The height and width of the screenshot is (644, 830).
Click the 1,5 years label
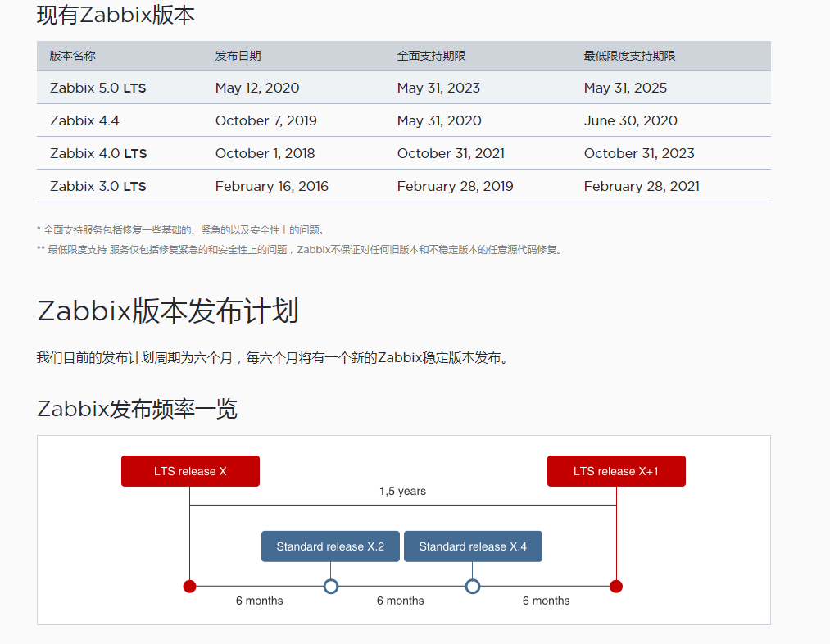[x=403, y=491]
